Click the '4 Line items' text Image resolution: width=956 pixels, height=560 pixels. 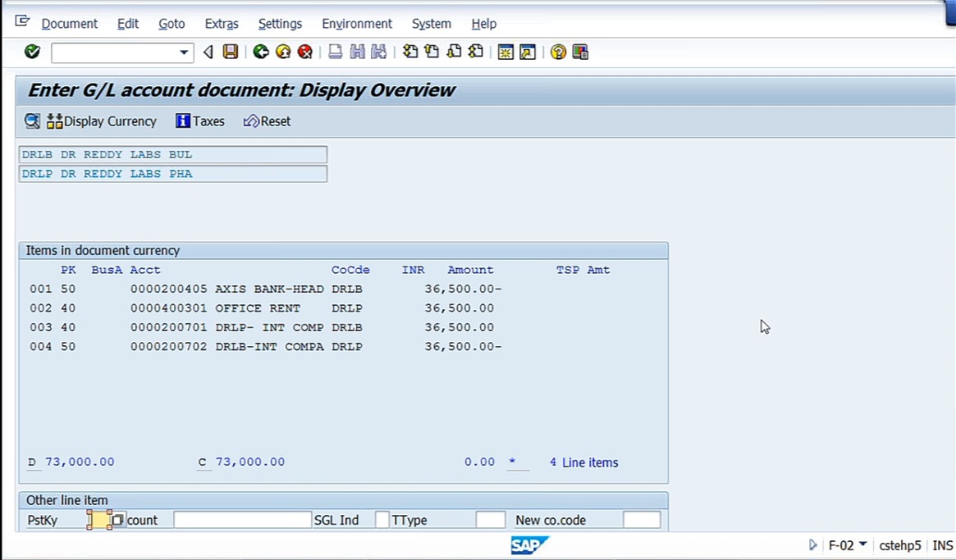point(583,462)
